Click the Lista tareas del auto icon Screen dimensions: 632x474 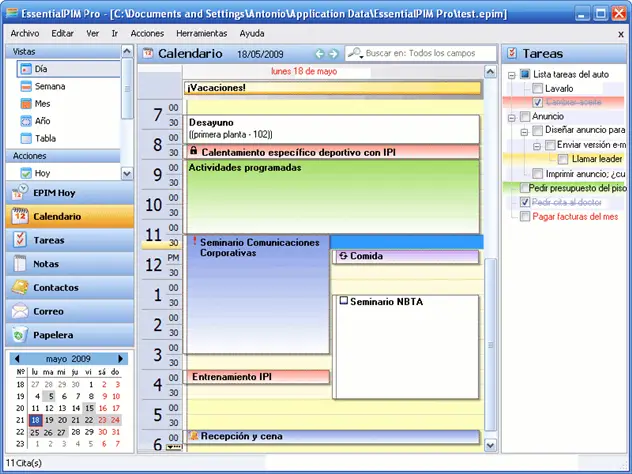524,74
